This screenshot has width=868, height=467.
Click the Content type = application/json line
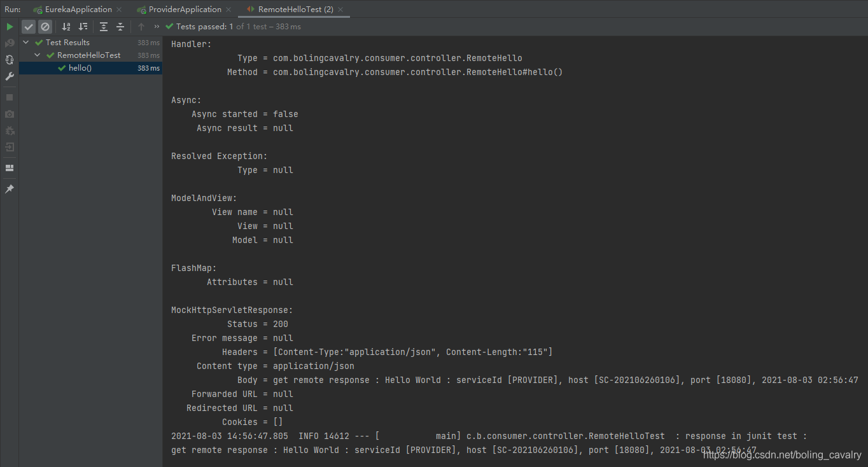click(276, 366)
